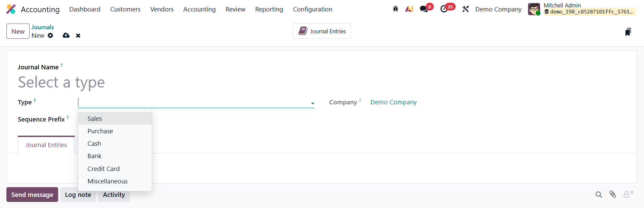Click the Accounting app logo icon
The image size is (644, 208).
coord(11,9)
